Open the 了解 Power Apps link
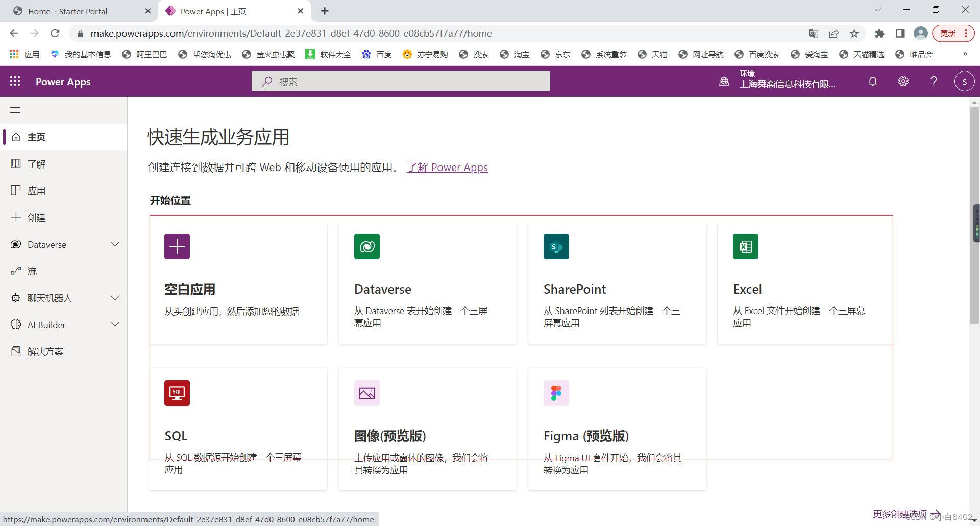The height and width of the screenshot is (526, 980). (447, 168)
